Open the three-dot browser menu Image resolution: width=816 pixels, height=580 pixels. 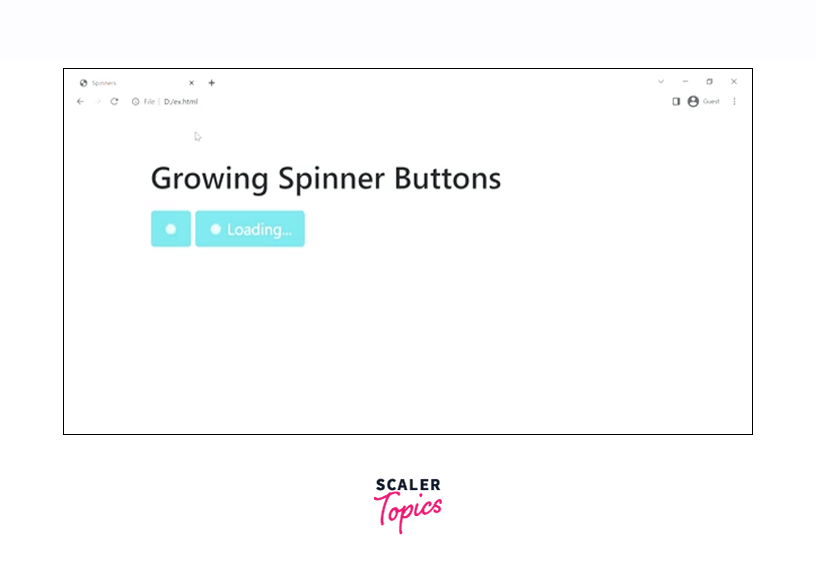pyautogui.click(x=734, y=101)
